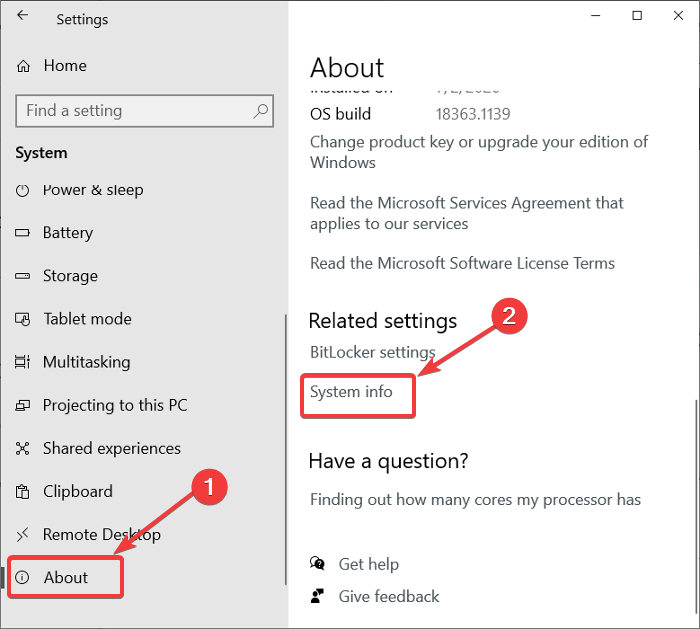Click the Tablet mode icon
Image resolution: width=700 pixels, height=629 pixels.
(23, 319)
